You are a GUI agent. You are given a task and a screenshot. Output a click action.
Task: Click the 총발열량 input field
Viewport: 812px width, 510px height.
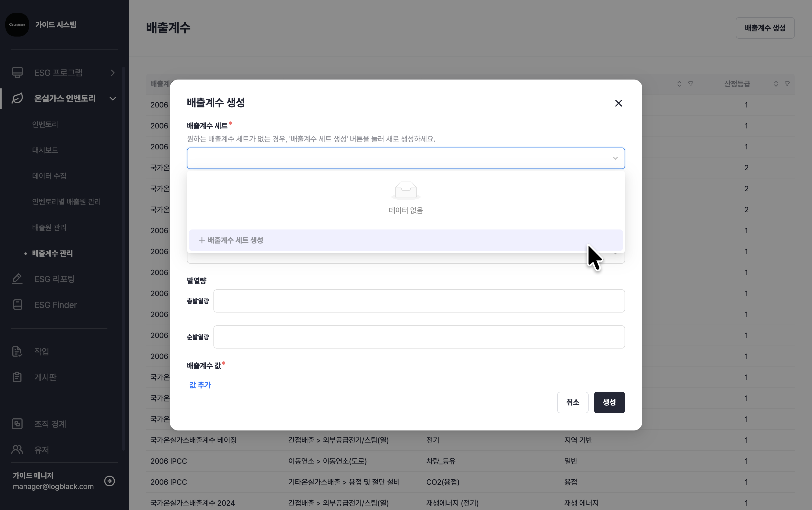click(x=419, y=301)
